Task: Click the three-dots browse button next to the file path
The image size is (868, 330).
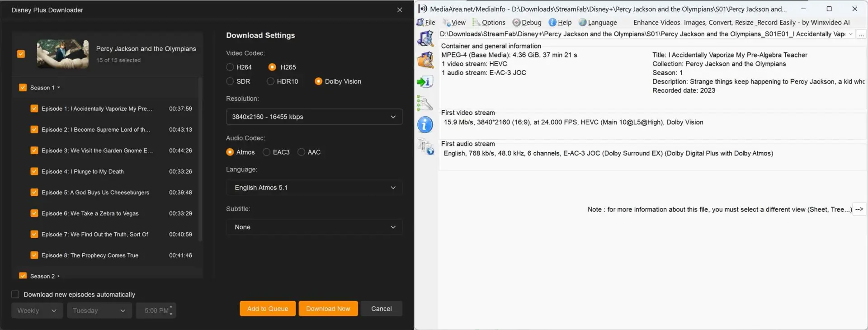Action: point(861,34)
